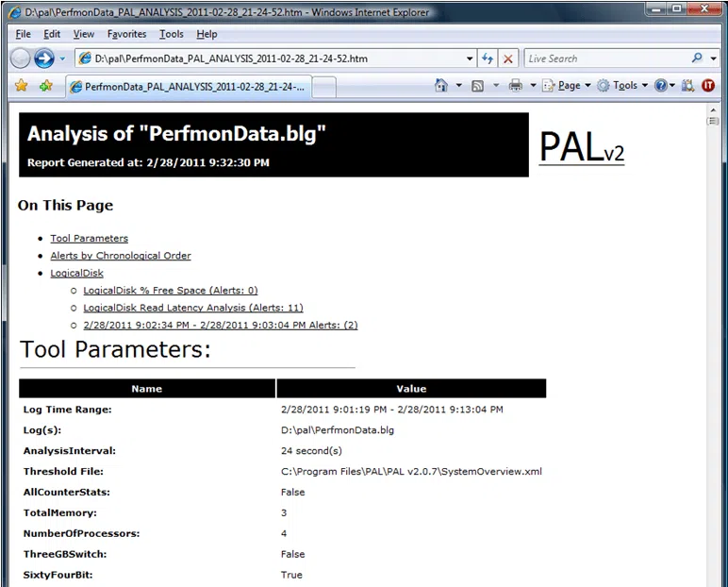The width and height of the screenshot is (728, 587).
Task: Open the Favorites Center star icon
Action: 22,86
